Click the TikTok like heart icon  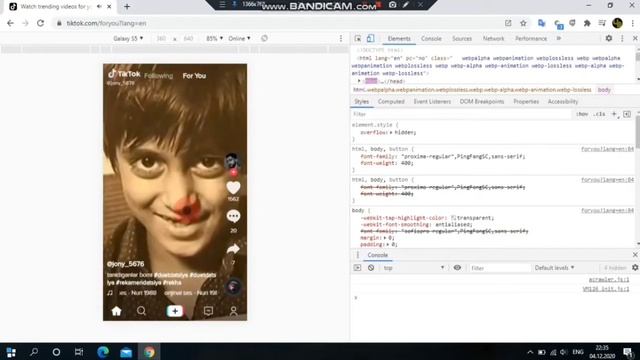click(x=233, y=188)
